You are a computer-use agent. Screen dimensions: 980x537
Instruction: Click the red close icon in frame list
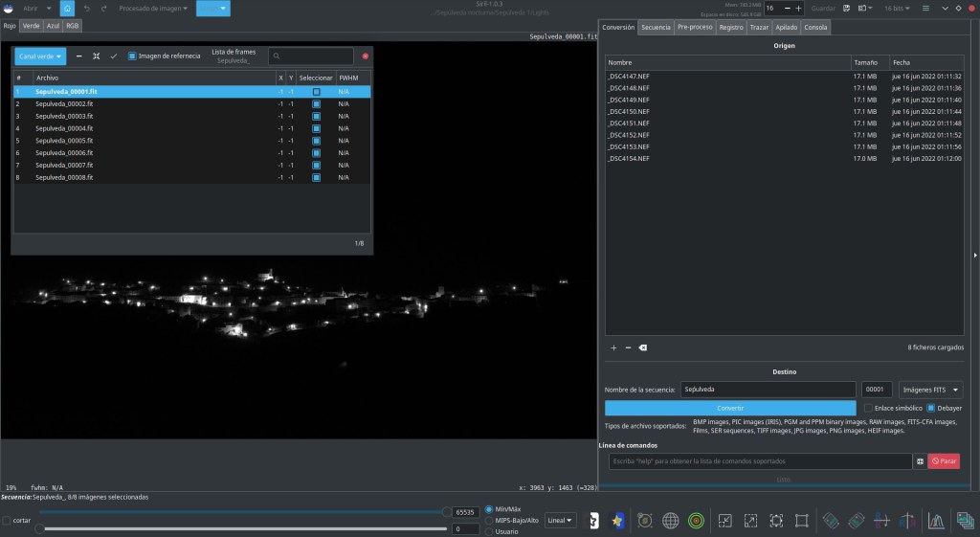pyautogui.click(x=365, y=56)
